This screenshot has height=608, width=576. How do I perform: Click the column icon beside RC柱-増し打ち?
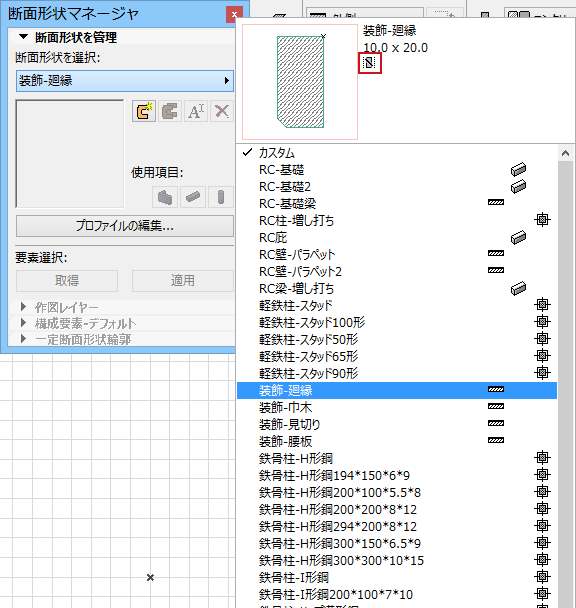(x=542, y=220)
